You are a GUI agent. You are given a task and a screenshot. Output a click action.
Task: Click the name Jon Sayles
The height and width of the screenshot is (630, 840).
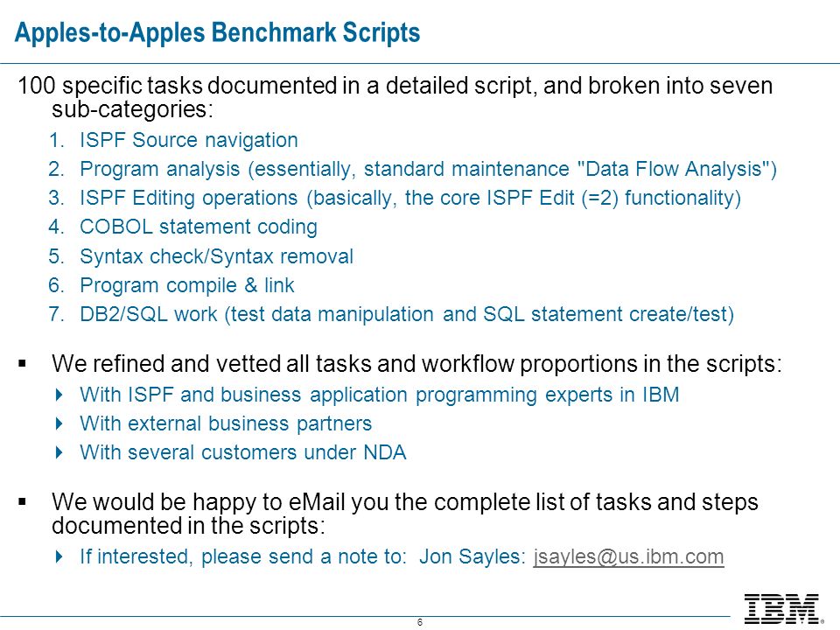(469, 556)
